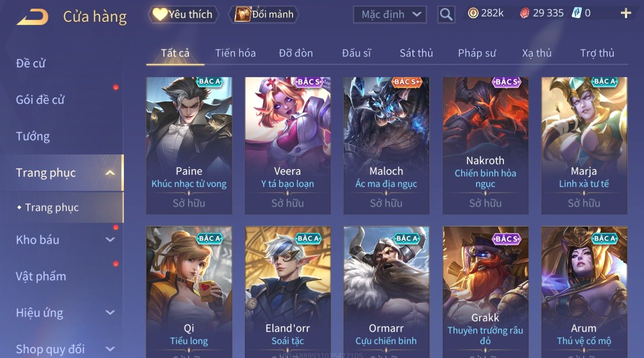Tap the plus icon to add currency
Image resolution: width=644 pixels, height=358 pixels.
(x=626, y=14)
